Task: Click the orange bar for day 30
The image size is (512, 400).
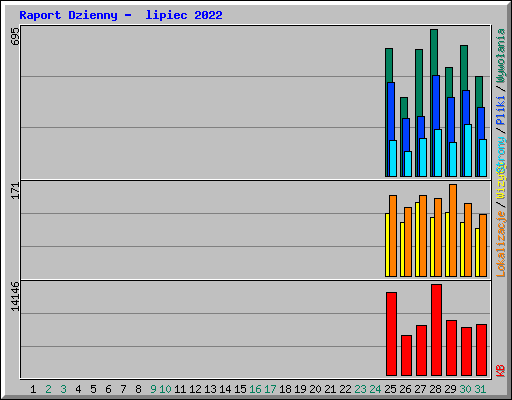Action: (x=468, y=240)
